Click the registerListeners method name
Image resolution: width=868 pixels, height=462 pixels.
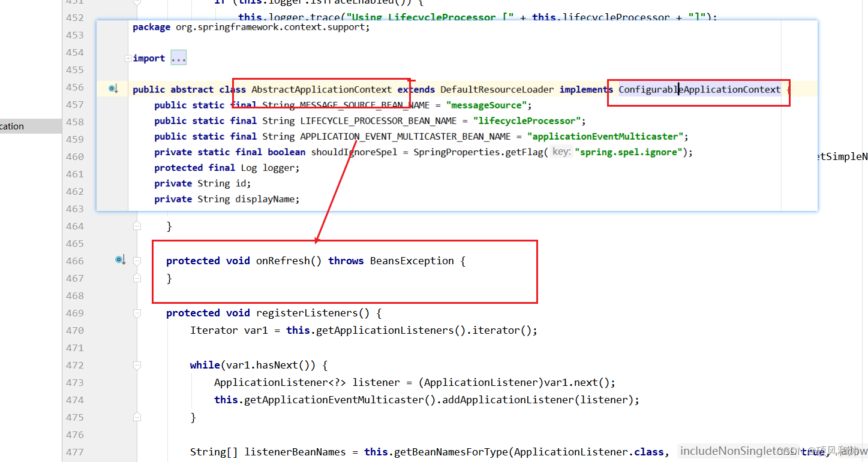(307, 313)
